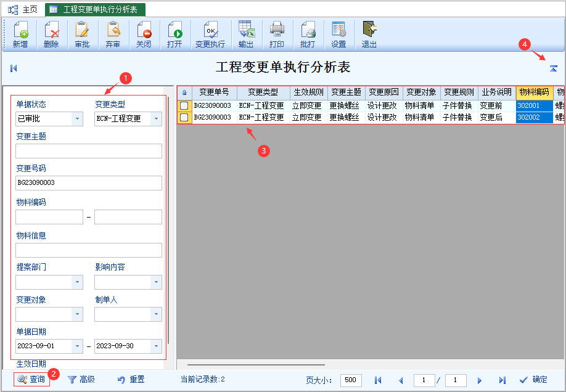Viewport: 566px width, 392px height.
Task: Tick the checkbox for the 变更前 row
Action: 184,106
